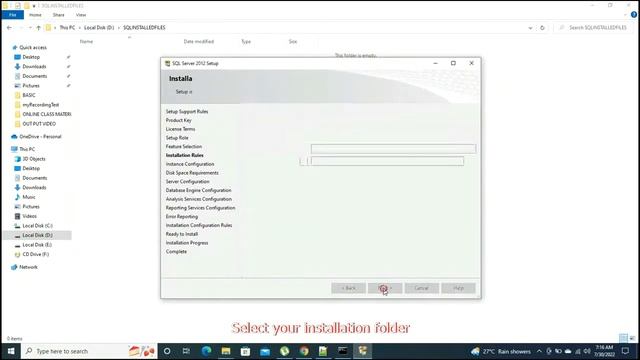Select Quick access in navigation pane
Viewport: 640px width, 360px height.
33,47
